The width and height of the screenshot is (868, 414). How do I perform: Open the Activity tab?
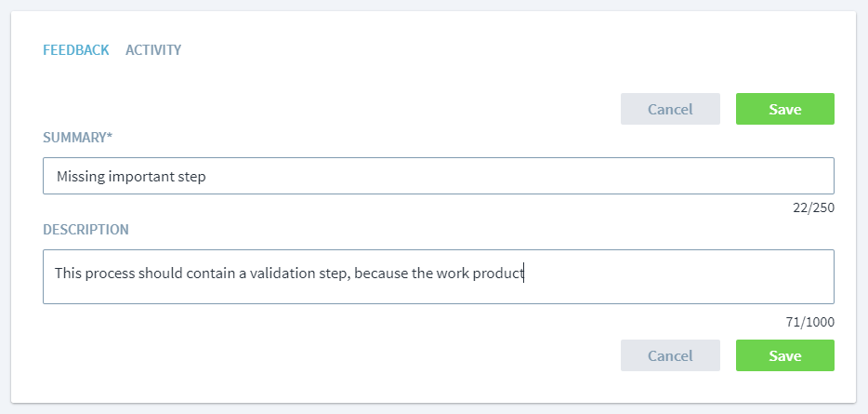tap(153, 50)
